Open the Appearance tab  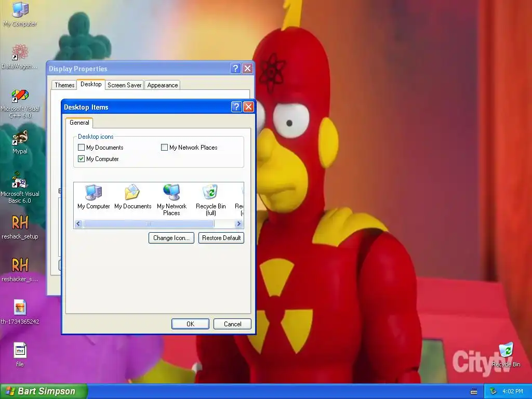tap(163, 85)
